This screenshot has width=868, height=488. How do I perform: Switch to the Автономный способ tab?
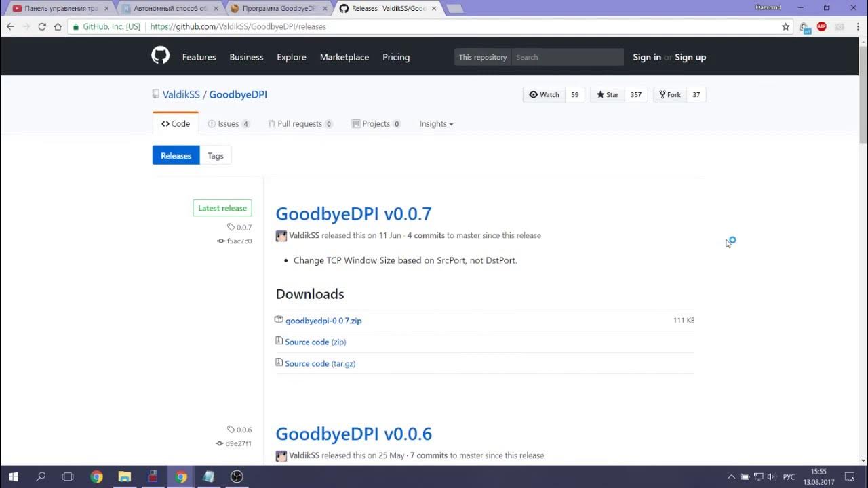coord(169,9)
